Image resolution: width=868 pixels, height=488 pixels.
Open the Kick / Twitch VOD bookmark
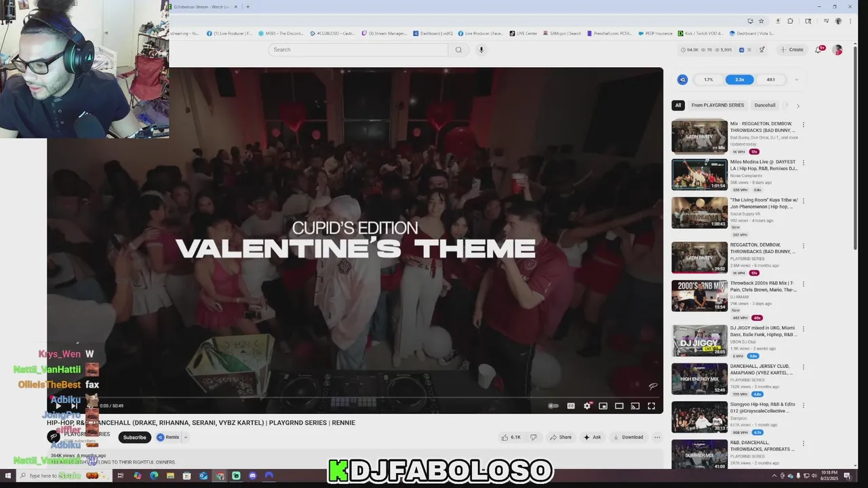(x=702, y=33)
